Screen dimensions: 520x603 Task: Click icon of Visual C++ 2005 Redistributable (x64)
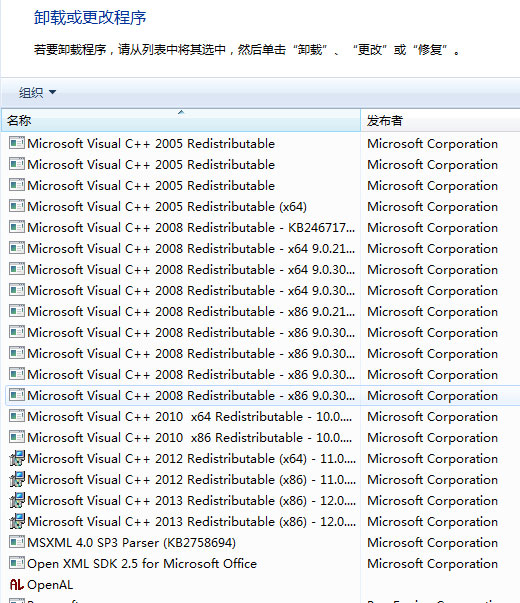[17, 206]
